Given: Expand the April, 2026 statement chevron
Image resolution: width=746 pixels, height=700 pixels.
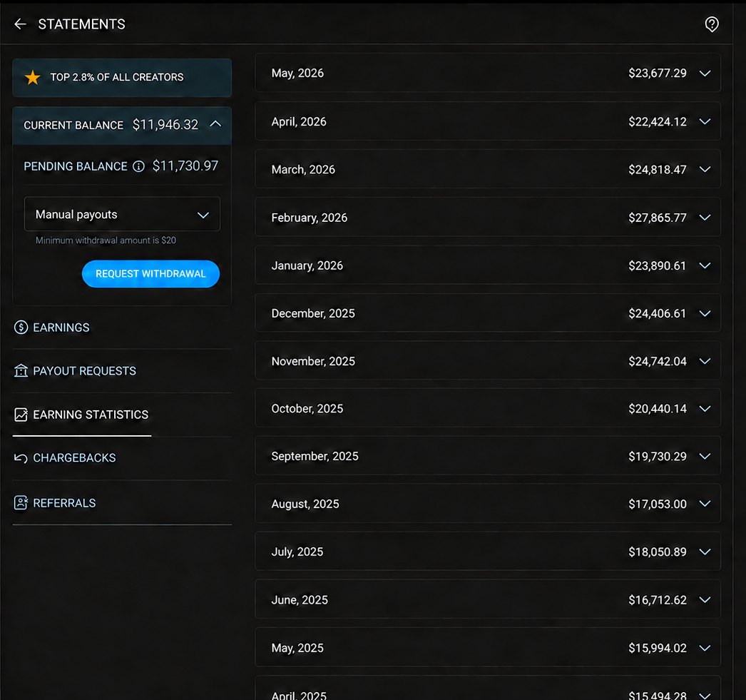Looking at the screenshot, I should pyautogui.click(x=705, y=121).
